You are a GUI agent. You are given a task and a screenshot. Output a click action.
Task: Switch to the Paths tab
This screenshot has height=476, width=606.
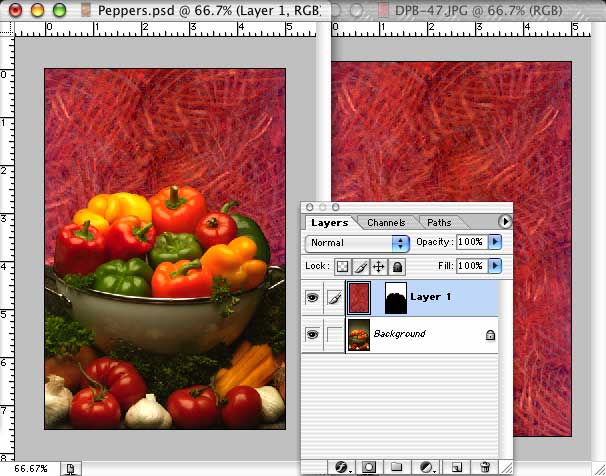point(439,223)
